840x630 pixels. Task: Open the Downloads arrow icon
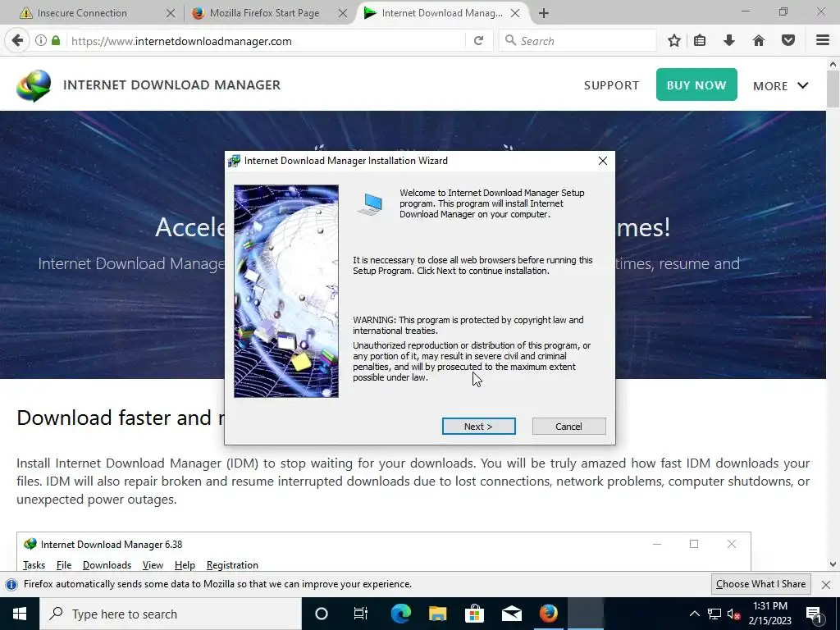pyautogui.click(x=728, y=41)
